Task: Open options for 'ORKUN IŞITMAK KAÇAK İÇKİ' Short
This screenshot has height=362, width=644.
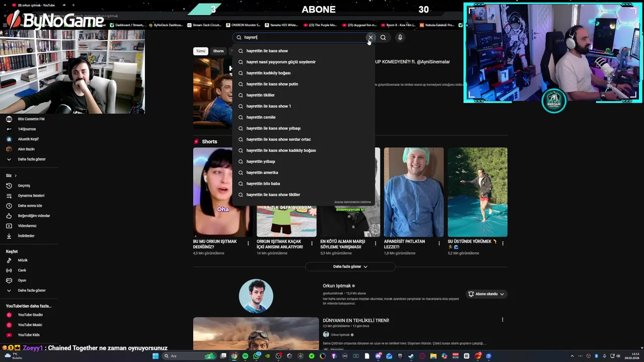Action: pyautogui.click(x=311, y=243)
